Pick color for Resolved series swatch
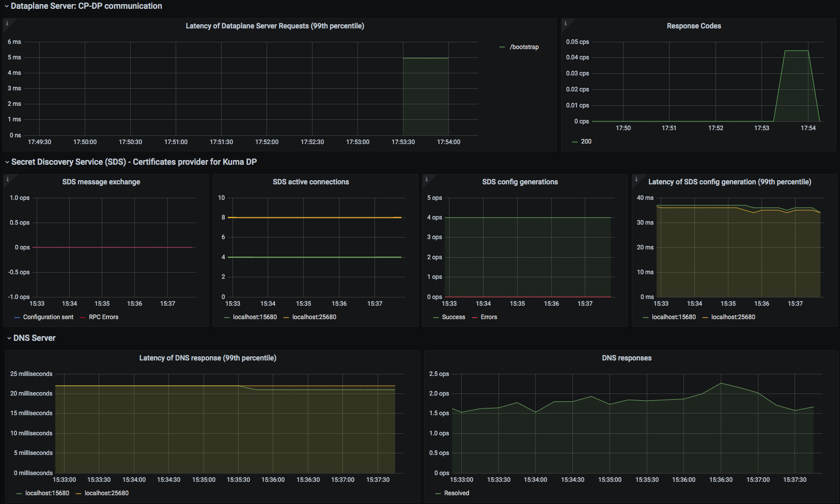 438,494
